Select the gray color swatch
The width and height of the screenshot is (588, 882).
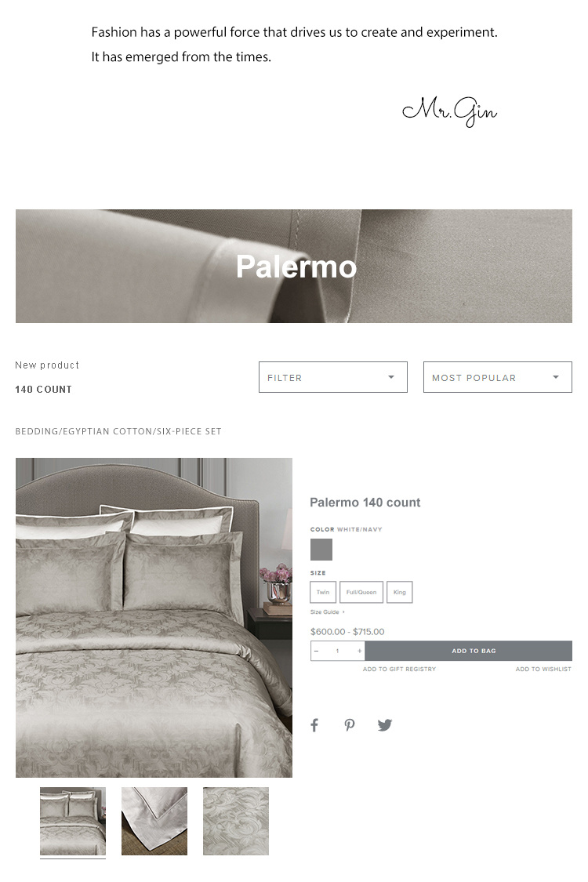(x=321, y=550)
